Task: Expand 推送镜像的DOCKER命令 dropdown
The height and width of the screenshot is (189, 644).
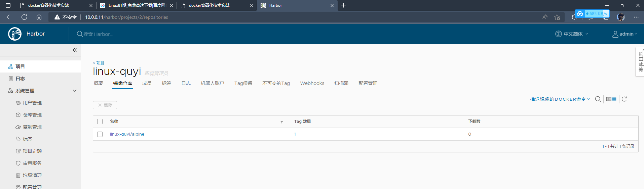Action: pos(560,99)
